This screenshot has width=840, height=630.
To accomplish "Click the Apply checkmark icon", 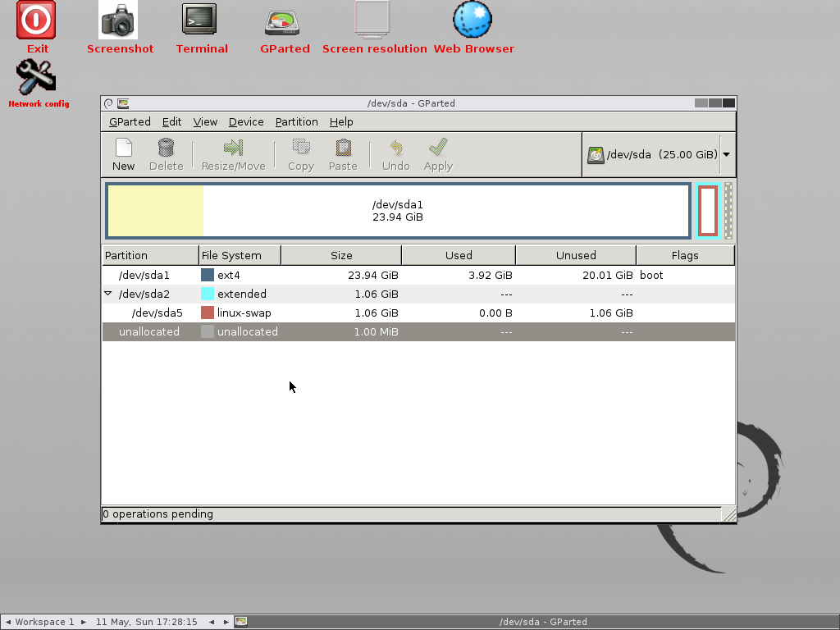I will click(x=438, y=148).
